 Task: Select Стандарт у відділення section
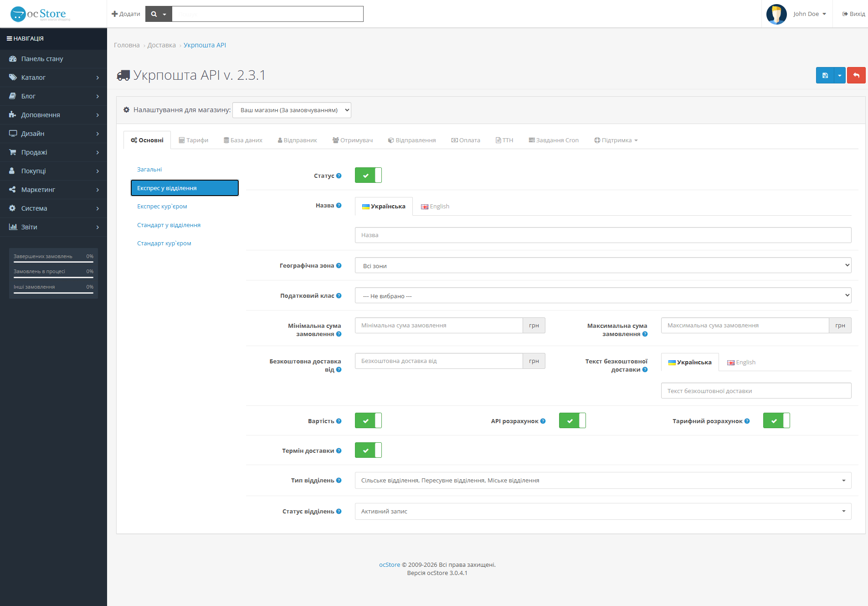coord(185,225)
